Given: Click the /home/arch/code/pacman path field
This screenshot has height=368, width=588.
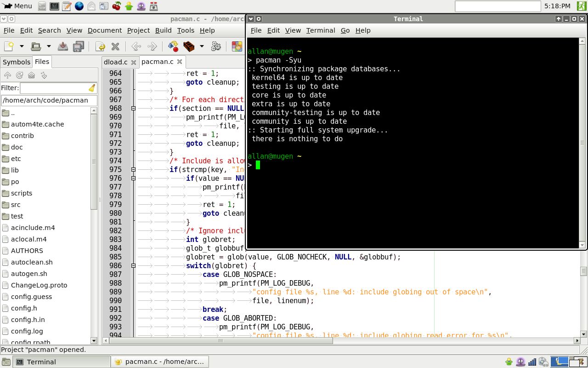Looking at the screenshot, I should [x=49, y=100].
